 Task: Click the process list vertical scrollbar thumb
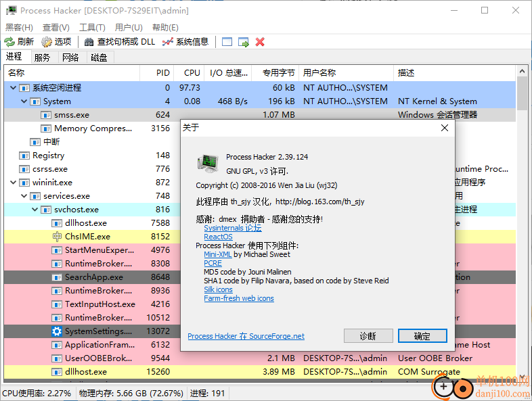pos(522,94)
